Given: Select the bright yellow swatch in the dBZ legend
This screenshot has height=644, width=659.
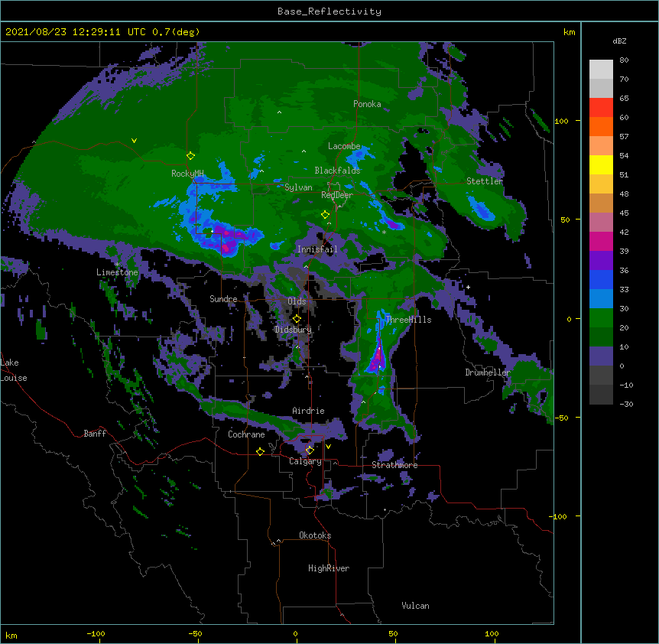Looking at the screenshot, I should pyautogui.click(x=601, y=164).
